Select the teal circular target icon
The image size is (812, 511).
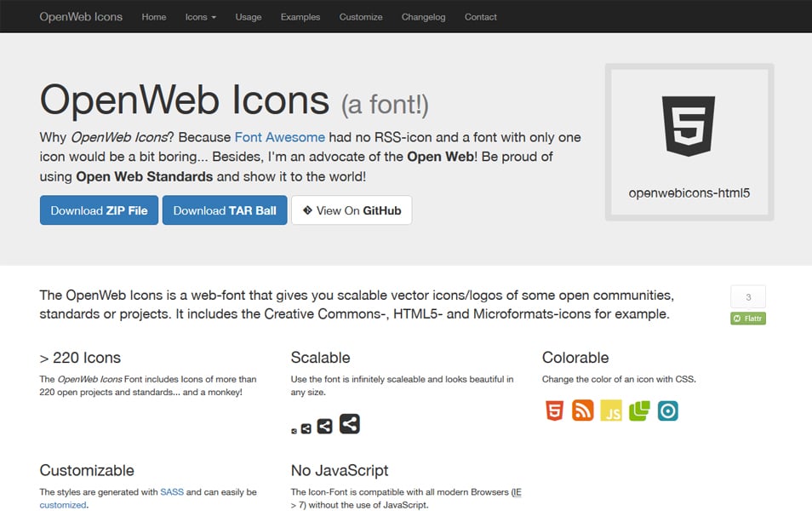coord(667,411)
